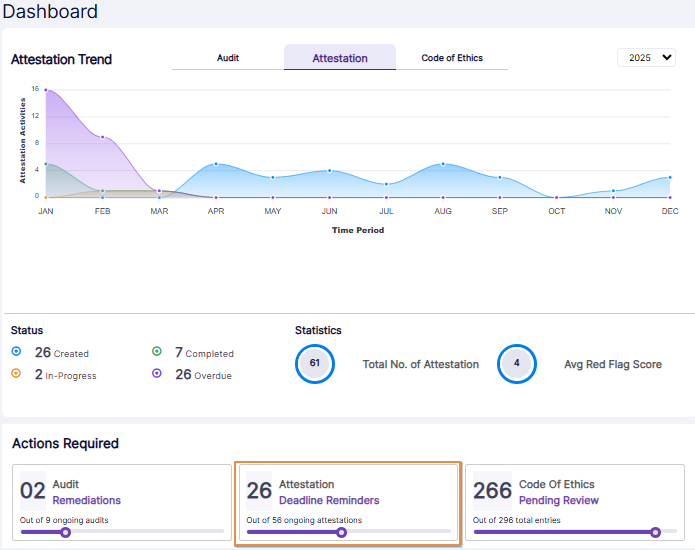Viewport: 695px width, 550px height.
Task: Click the Audit remediations progress slider handle
Action: pyautogui.click(x=66, y=533)
